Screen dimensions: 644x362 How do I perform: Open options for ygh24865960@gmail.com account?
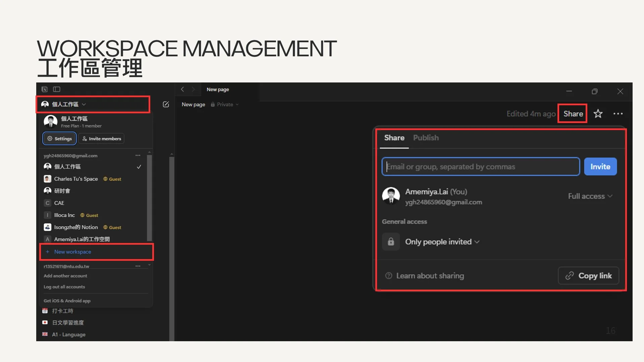pyautogui.click(x=138, y=156)
